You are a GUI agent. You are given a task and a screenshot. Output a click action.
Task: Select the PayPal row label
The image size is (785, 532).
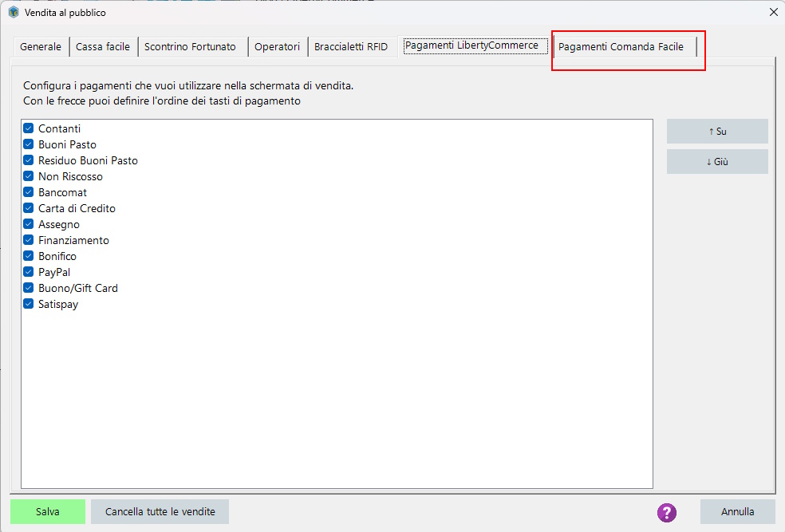[x=54, y=272]
